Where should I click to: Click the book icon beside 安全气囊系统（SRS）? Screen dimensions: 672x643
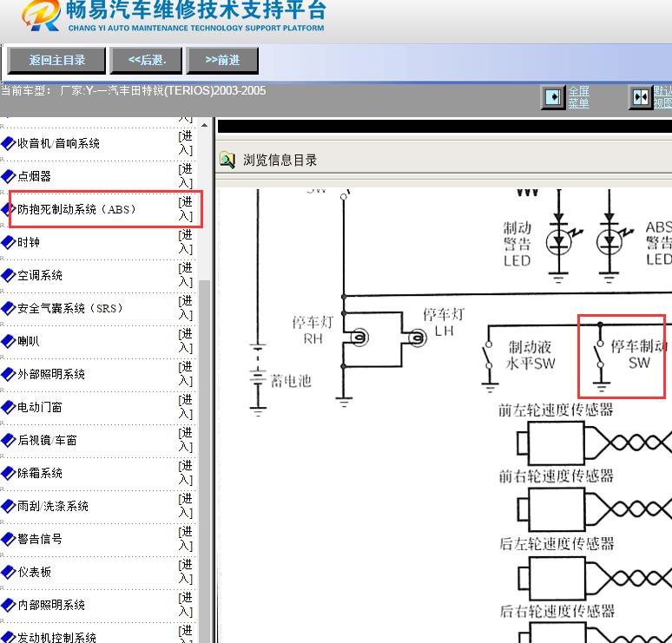[x=8, y=308]
